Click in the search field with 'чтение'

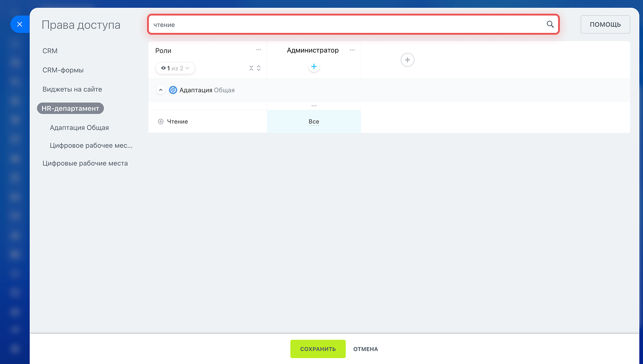tap(347, 25)
